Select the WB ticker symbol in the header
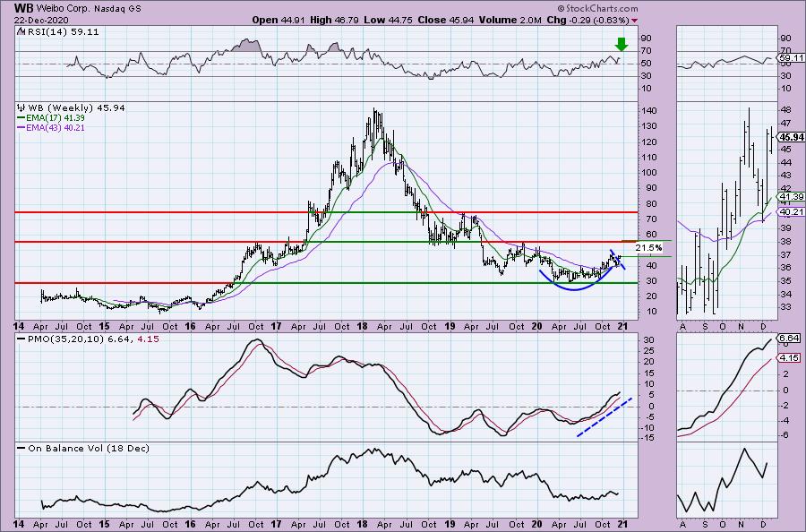The image size is (806, 532). [x=22, y=8]
